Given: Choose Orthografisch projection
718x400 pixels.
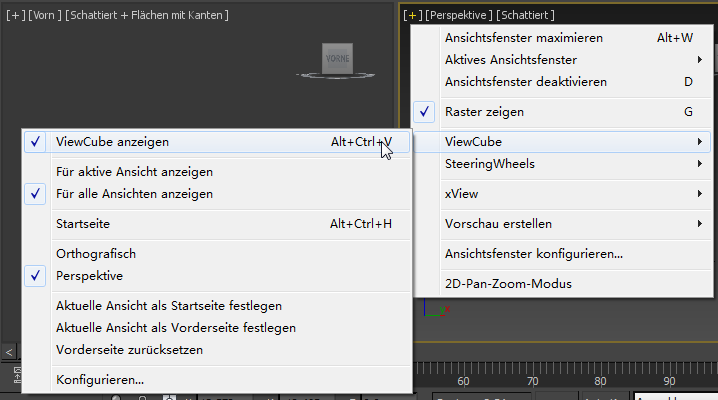Looking at the screenshot, I should pyautogui.click(x=96, y=254).
